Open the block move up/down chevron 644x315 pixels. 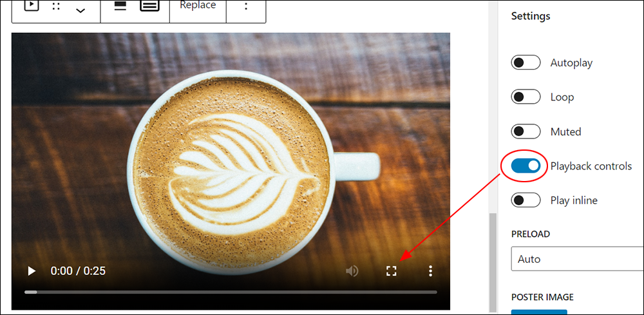point(80,11)
